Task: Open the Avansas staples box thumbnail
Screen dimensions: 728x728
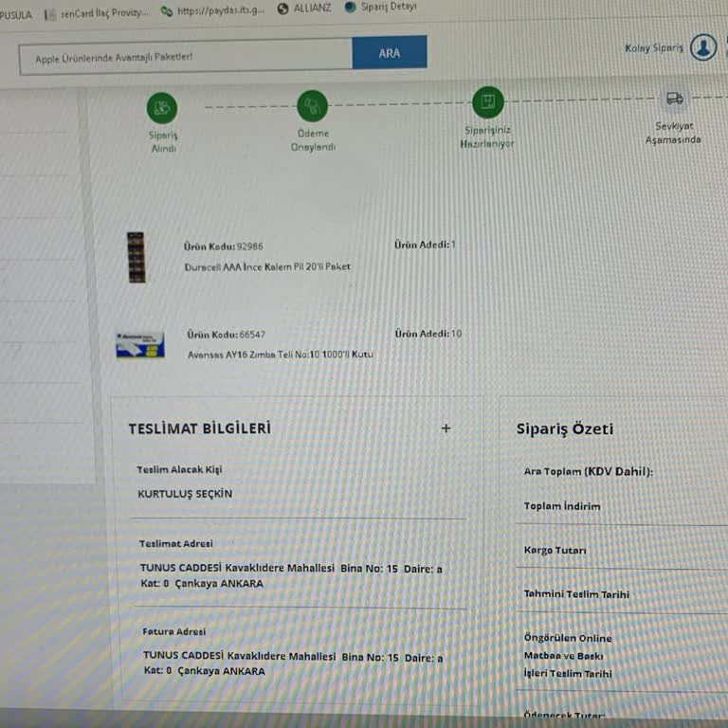Action: [x=140, y=345]
